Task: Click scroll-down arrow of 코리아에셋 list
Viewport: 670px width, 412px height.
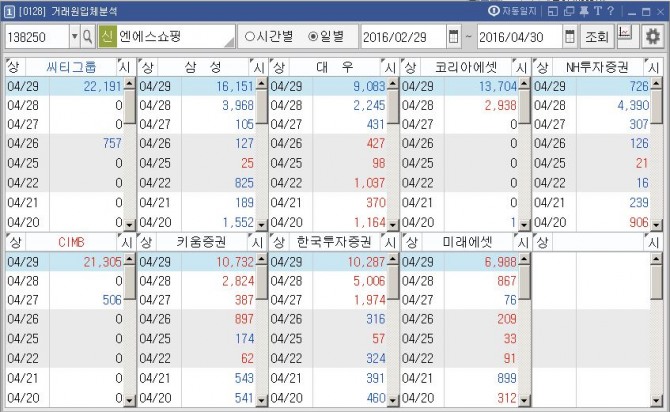Action: click(524, 224)
